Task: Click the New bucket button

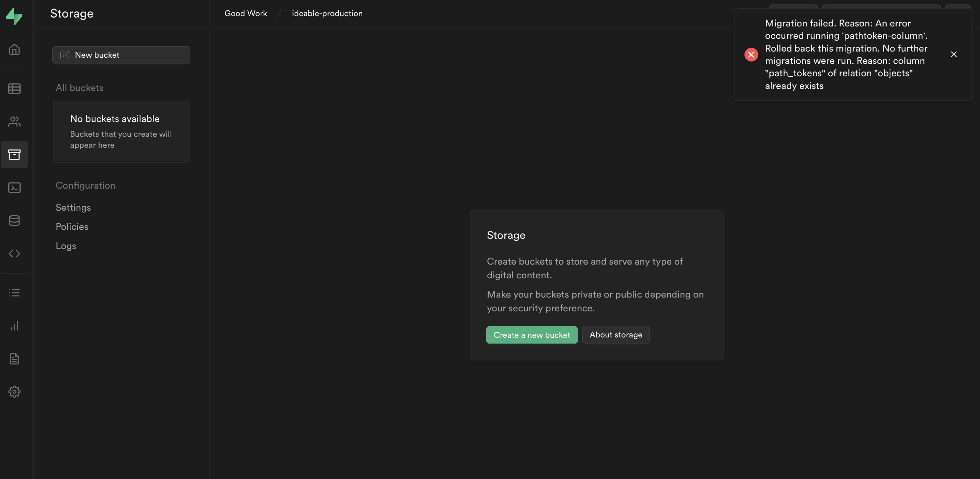Action: pyautogui.click(x=121, y=55)
